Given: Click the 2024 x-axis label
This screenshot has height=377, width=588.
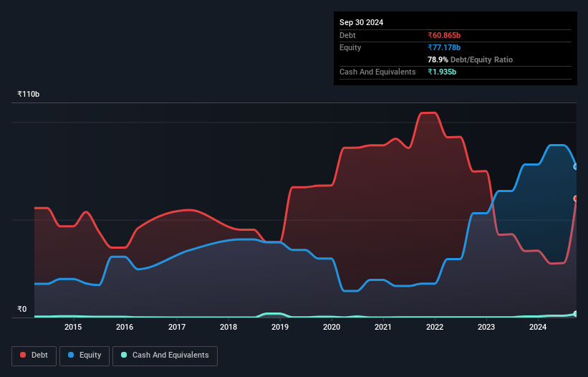Looking at the screenshot, I should pyautogui.click(x=538, y=327).
